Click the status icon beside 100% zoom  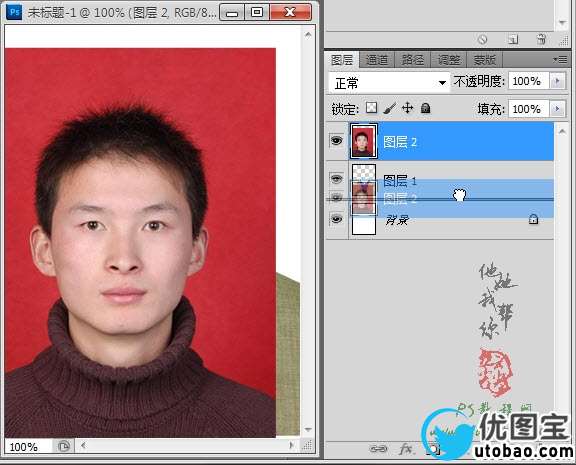pos(64,446)
